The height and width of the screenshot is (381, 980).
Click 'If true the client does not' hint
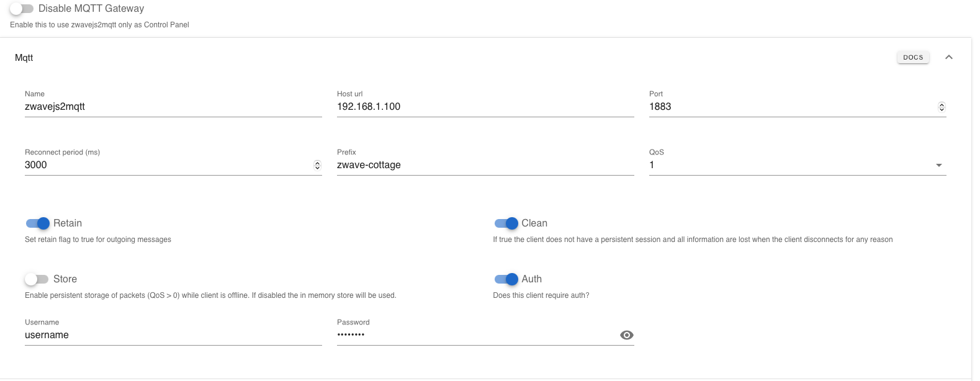pos(693,240)
